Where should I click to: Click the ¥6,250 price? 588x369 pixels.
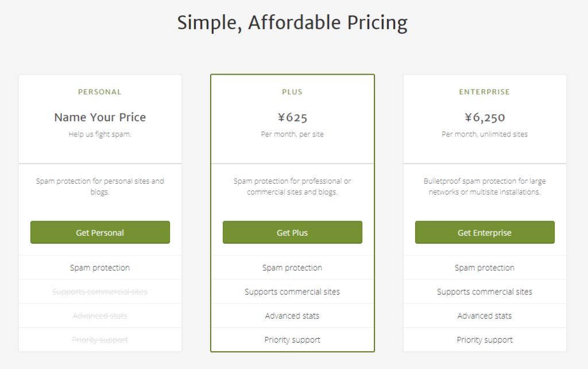pos(485,118)
